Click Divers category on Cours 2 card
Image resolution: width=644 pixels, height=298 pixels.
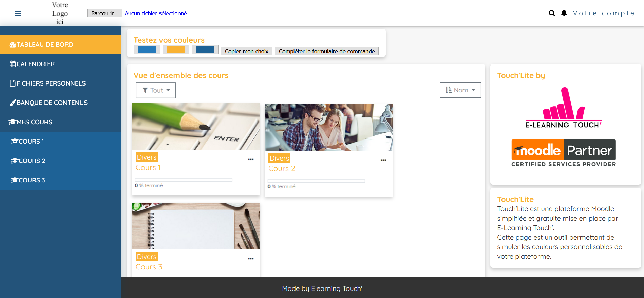279,158
